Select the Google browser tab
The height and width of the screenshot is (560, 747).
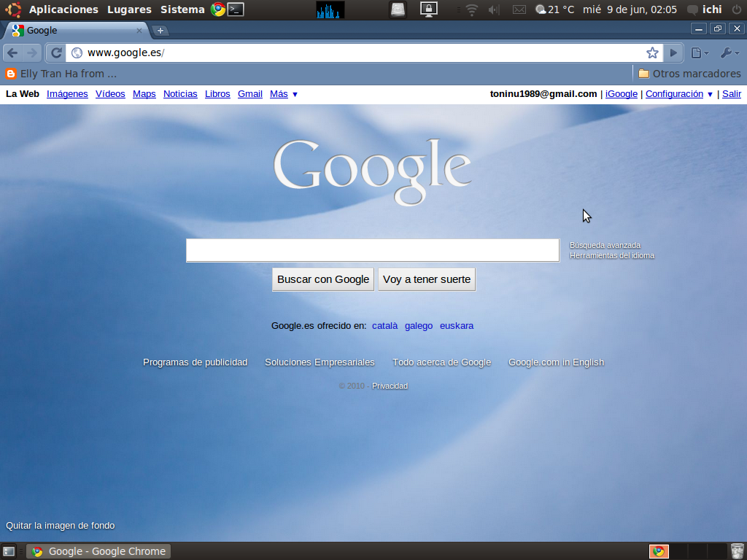[x=76, y=31]
